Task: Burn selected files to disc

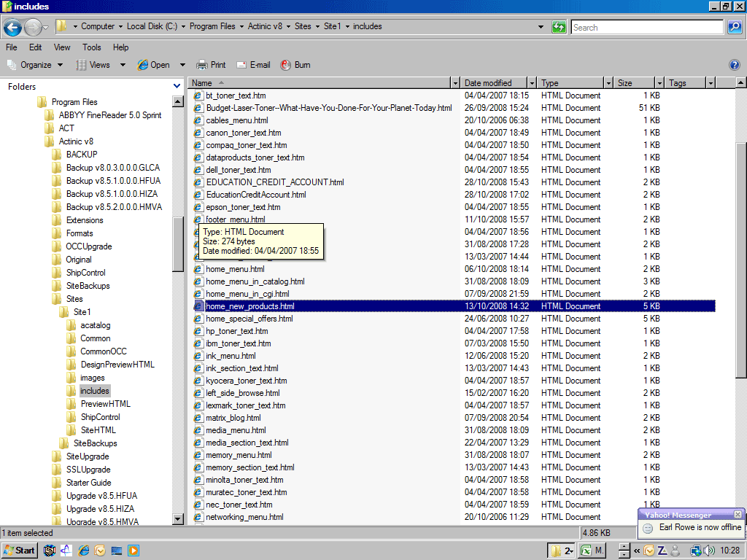Action: click(295, 65)
